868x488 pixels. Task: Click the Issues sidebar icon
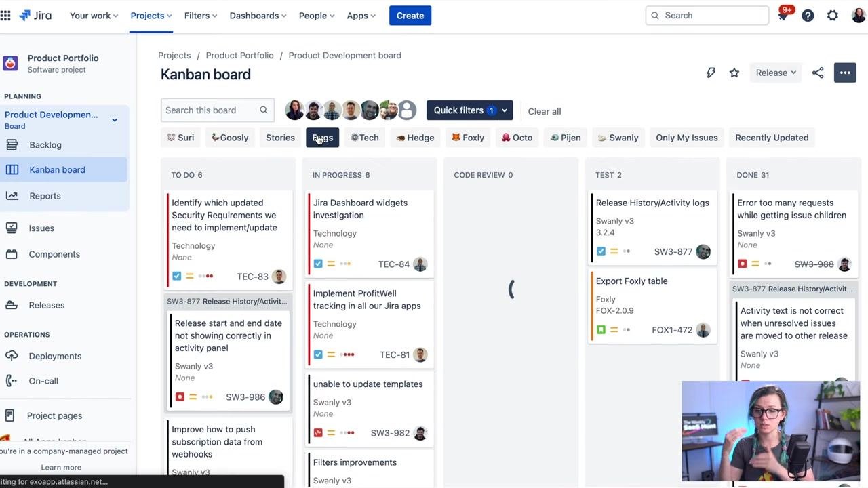(12, 228)
